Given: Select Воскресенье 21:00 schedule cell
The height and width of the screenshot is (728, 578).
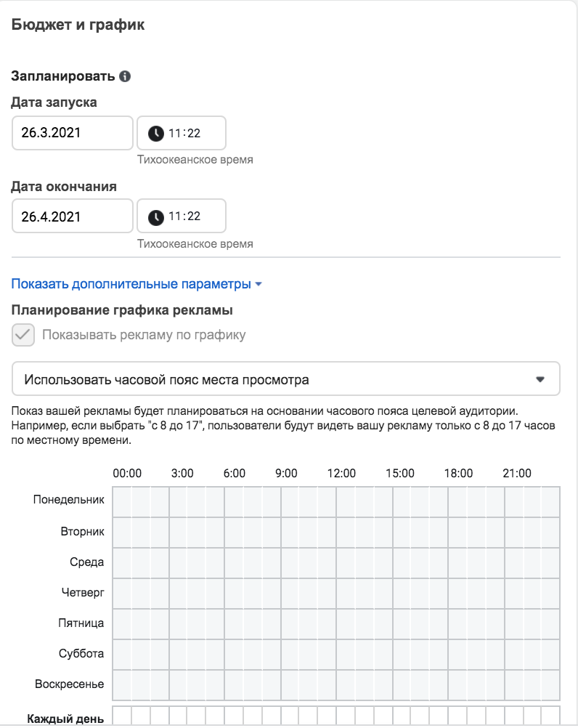Looking at the screenshot, I should pos(513,684).
